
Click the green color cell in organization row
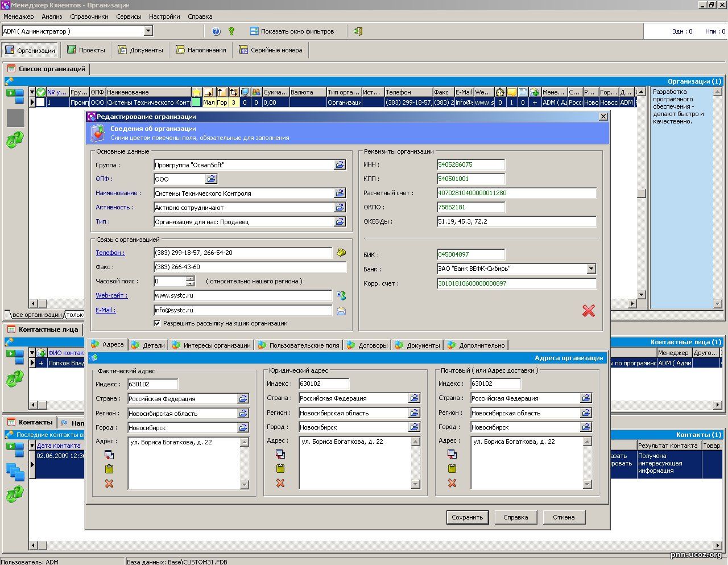[196, 102]
